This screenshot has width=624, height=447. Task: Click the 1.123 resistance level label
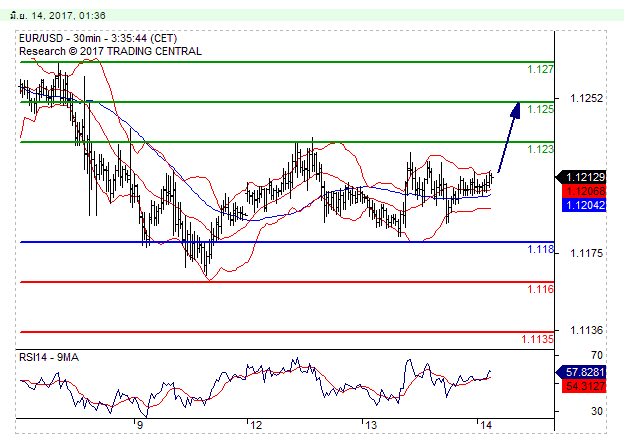point(540,149)
